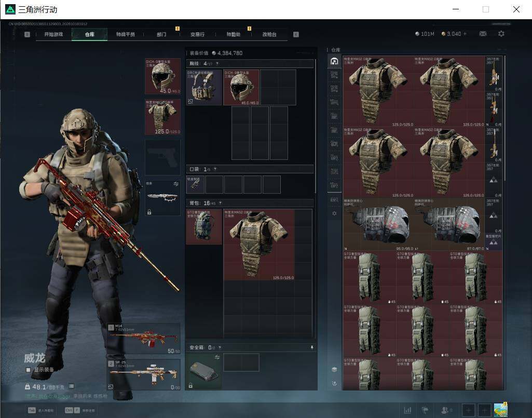This screenshot has width=532, height=418.
Task: Open the storage sidebar gear icon
Action: click(334, 213)
